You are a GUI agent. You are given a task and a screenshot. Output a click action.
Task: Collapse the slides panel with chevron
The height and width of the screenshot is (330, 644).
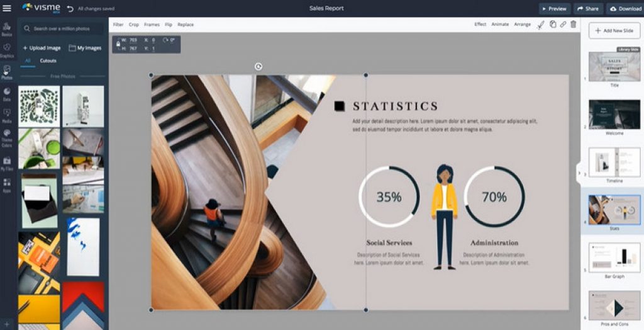tap(579, 173)
